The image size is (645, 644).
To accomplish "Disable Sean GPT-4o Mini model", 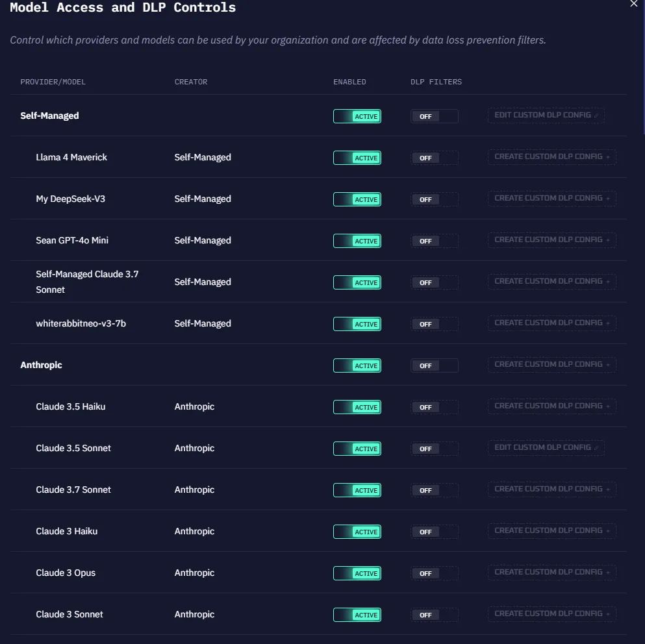I will (x=357, y=241).
